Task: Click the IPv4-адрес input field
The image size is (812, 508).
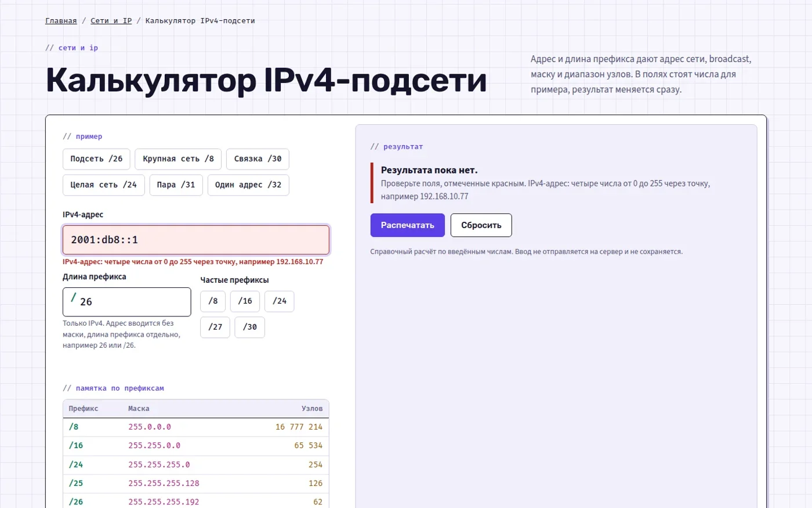Action: pos(196,240)
